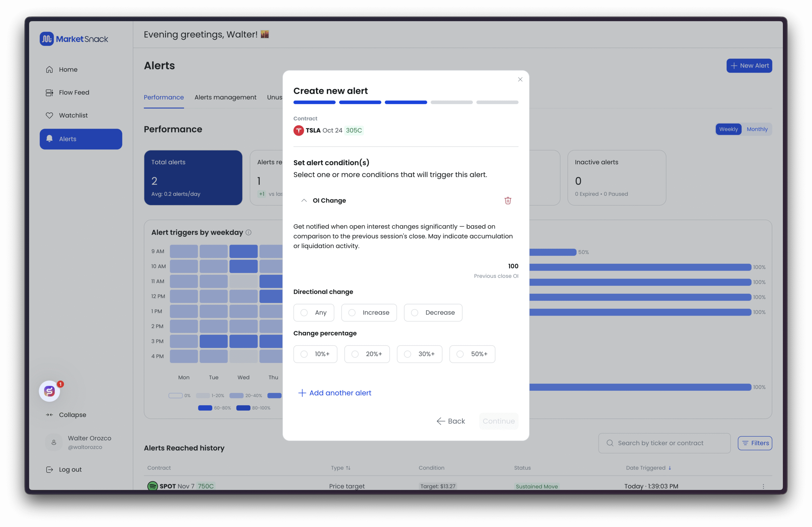Viewport: 812px width, 527px height.
Task: Click Add another alert link
Action: point(335,393)
